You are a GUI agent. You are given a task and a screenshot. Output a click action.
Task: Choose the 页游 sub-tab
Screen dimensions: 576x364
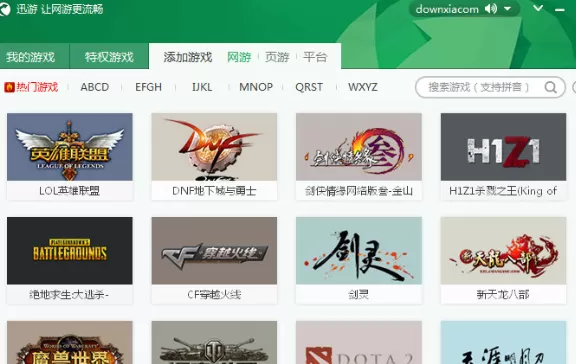tap(277, 57)
